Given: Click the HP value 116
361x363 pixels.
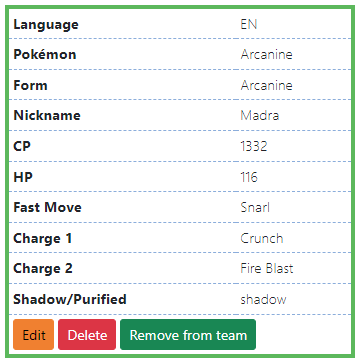Looking at the screenshot, I should click(x=249, y=177).
